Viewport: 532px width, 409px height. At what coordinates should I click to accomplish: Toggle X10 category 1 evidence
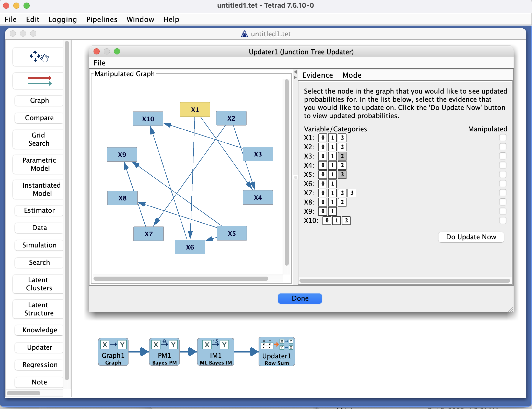pos(337,220)
